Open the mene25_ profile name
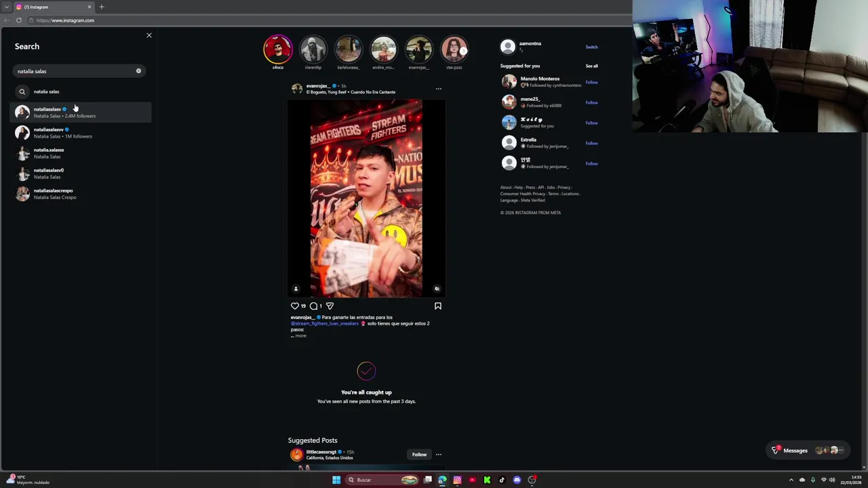 (x=530, y=99)
